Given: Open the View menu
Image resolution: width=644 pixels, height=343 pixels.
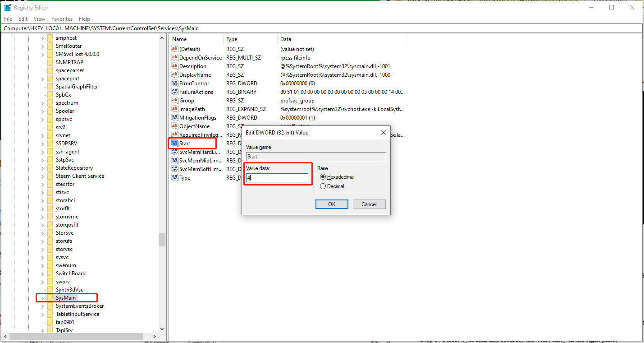Looking at the screenshot, I should pos(40,19).
